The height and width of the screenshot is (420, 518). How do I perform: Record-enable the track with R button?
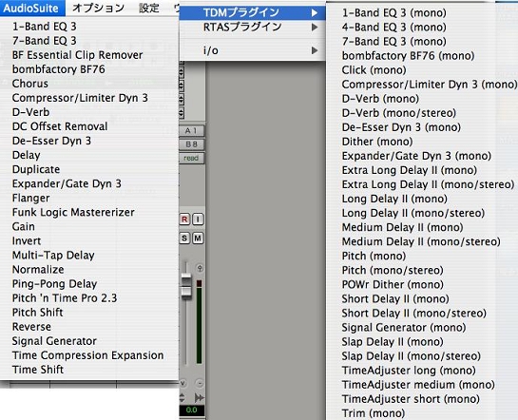point(184,220)
